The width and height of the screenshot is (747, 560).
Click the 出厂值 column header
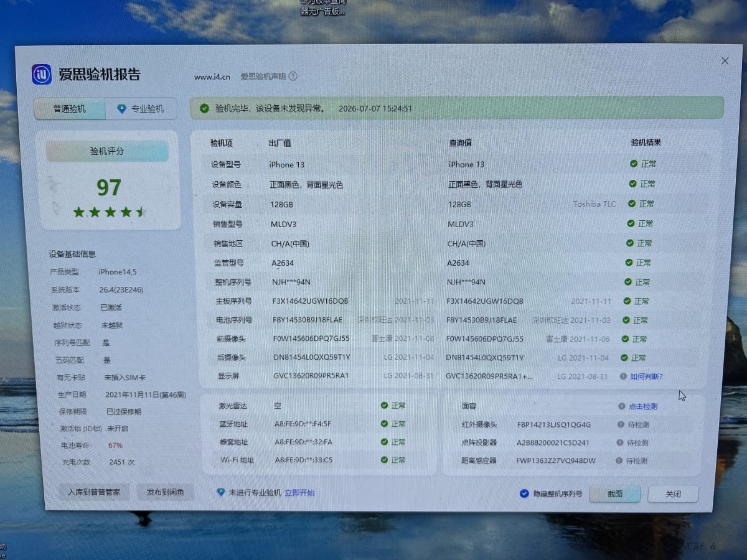(x=280, y=143)
